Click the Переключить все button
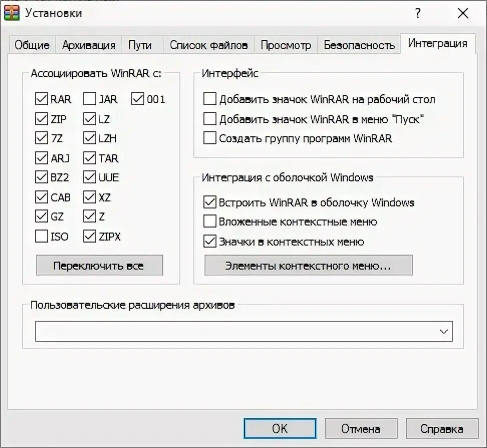This screenshot has width=487, height=448. tap(100, 265)
